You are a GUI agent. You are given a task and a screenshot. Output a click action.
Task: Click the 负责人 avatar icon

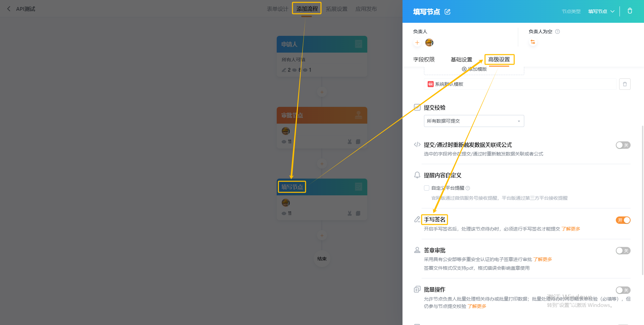tap(429, 43)
